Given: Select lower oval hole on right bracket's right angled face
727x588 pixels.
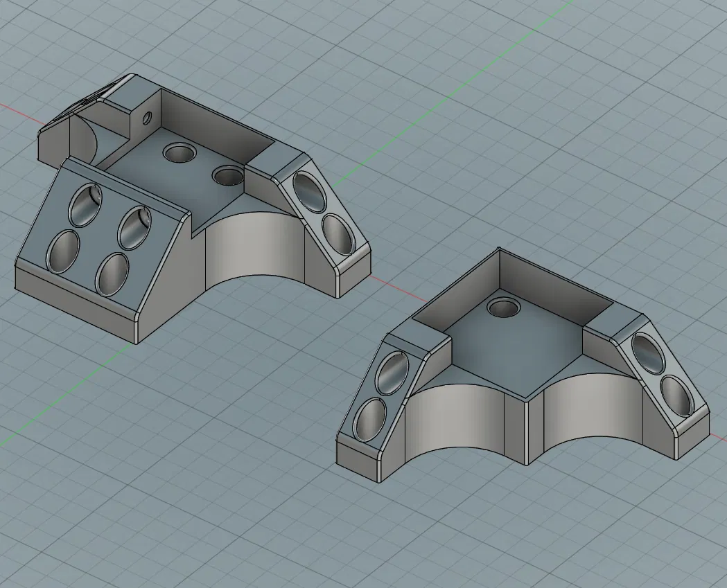Looking at the screenshot, I should tap(677, 397).
